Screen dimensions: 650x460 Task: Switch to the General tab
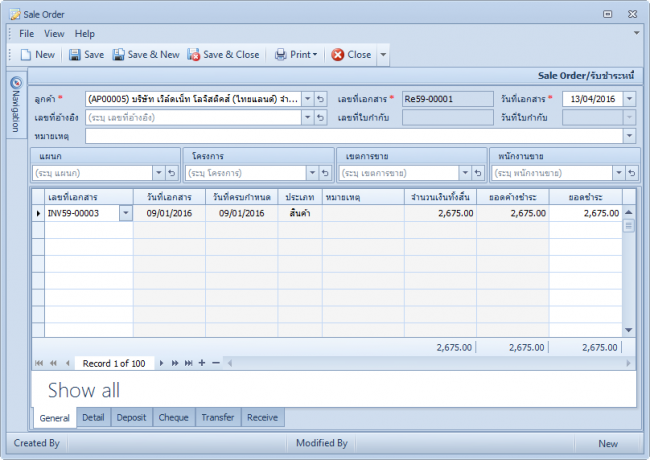[54, 418]
